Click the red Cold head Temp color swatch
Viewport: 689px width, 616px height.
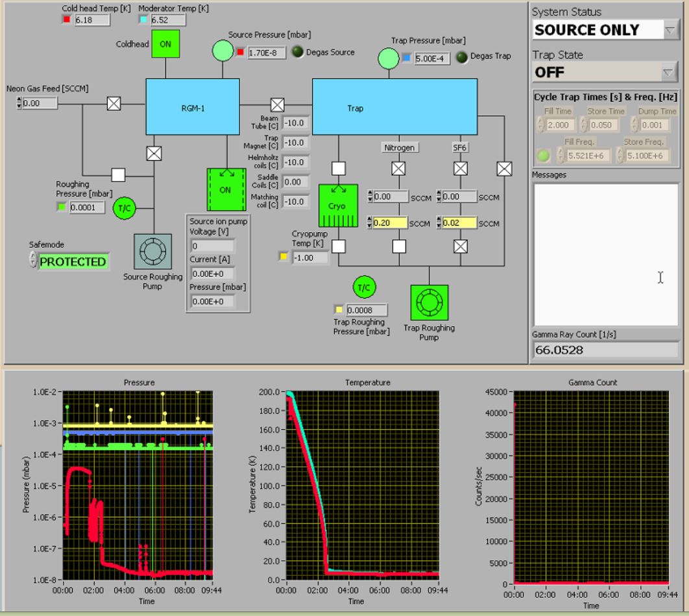click(x=66, y=19)
